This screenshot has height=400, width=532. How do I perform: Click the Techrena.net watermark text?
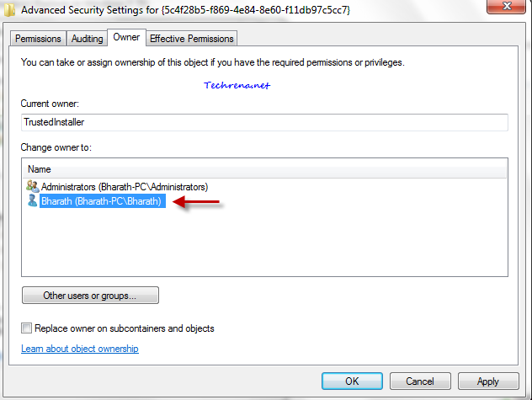237,85
